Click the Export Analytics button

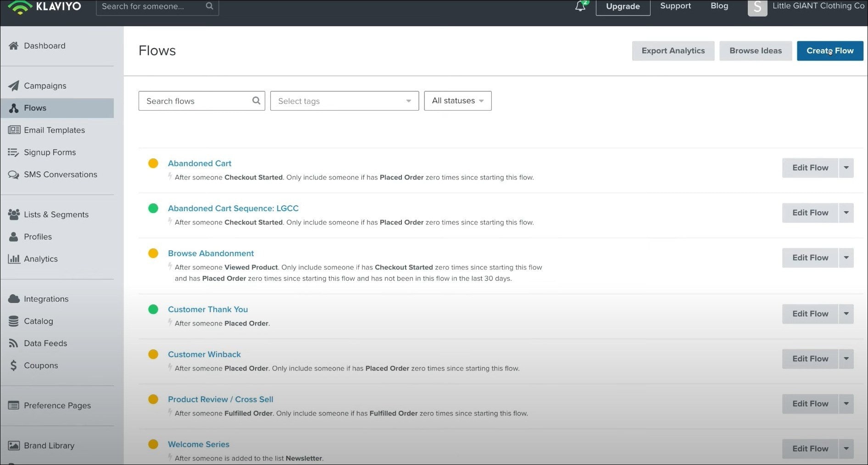click(673, 51)
